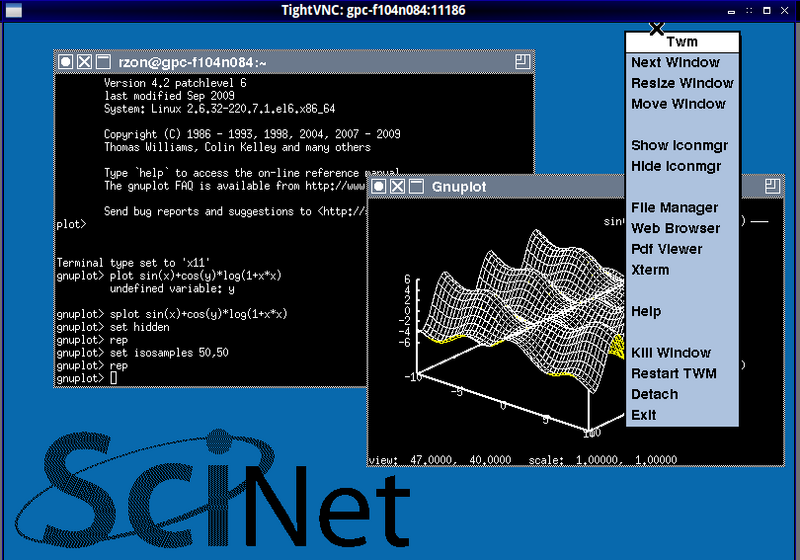Click the 'Thomas Williams, Colin Kelley' credits line
800x560 pixels.
pos(237,147)
